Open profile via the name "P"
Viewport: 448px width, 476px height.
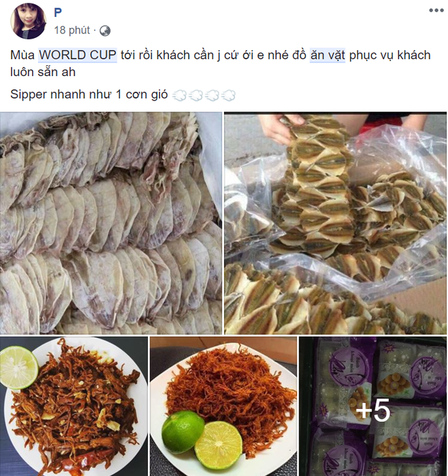coord(58,12)
